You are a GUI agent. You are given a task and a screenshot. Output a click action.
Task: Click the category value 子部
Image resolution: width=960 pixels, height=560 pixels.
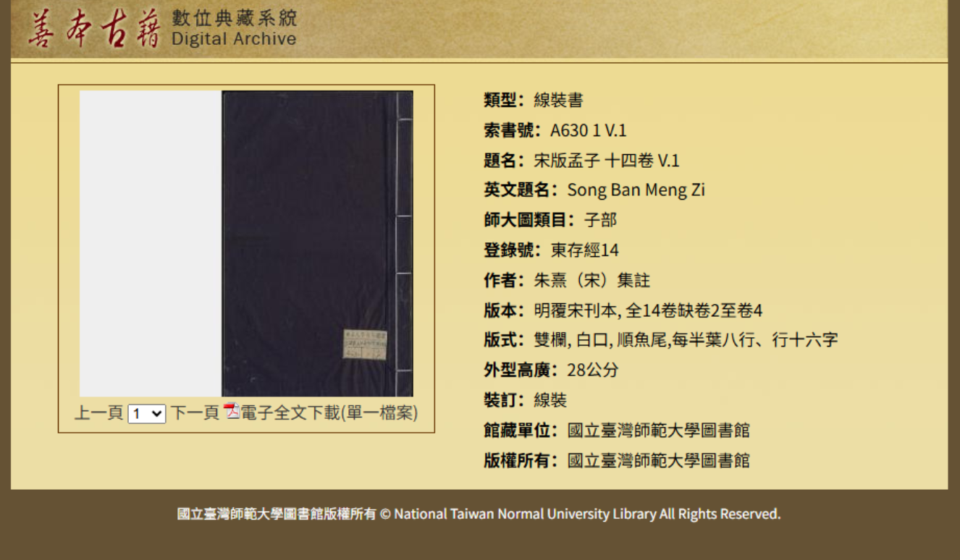[x=600, y=220]
